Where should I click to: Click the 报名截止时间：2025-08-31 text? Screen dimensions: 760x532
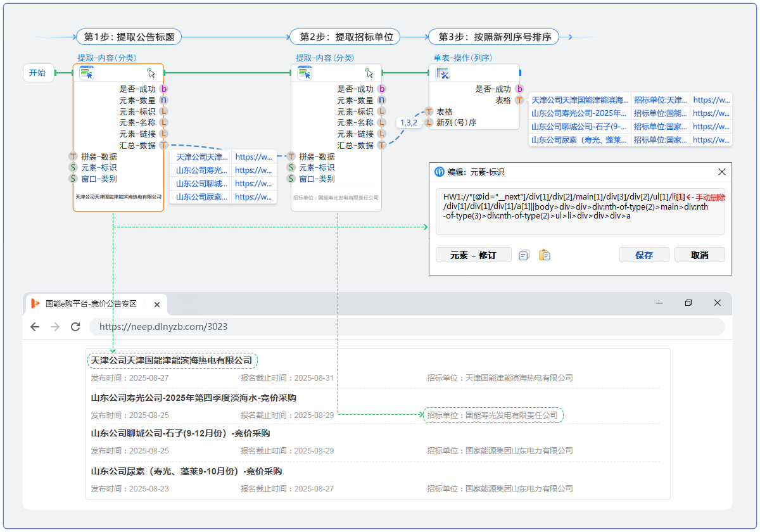(x=287, y=377)
